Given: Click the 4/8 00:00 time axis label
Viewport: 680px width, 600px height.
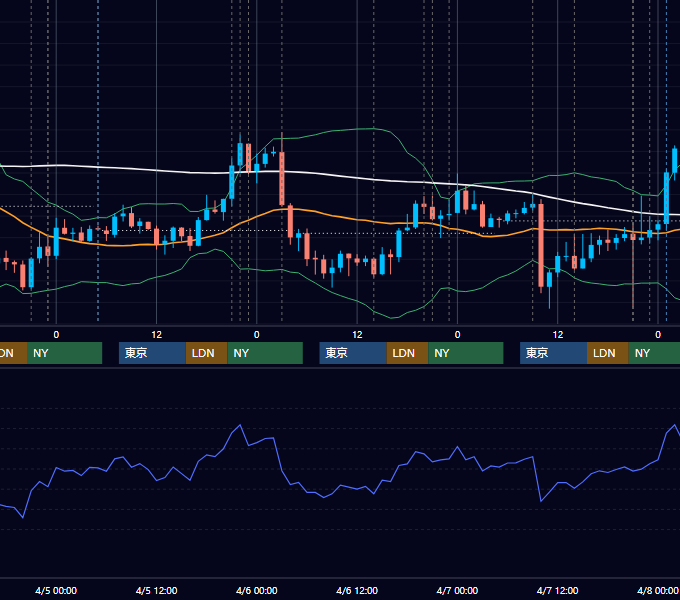Looking at the screenshot, I should [658, 590].
